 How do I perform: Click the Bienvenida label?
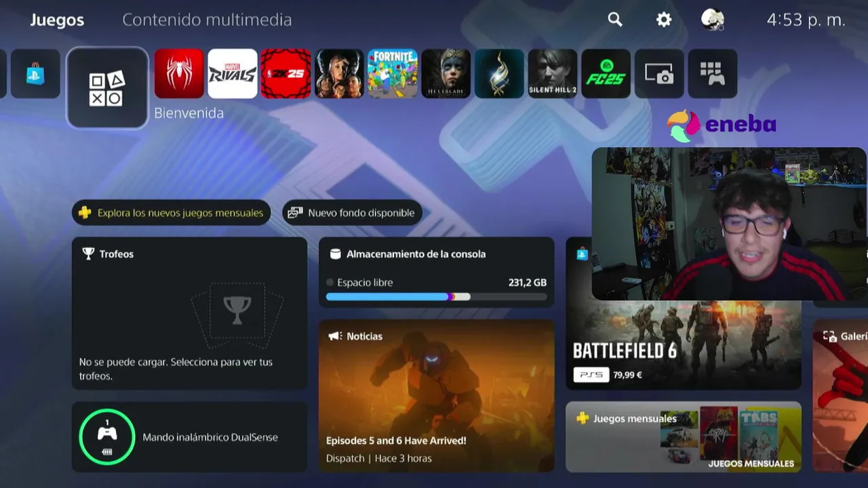[x=189, y=113]
